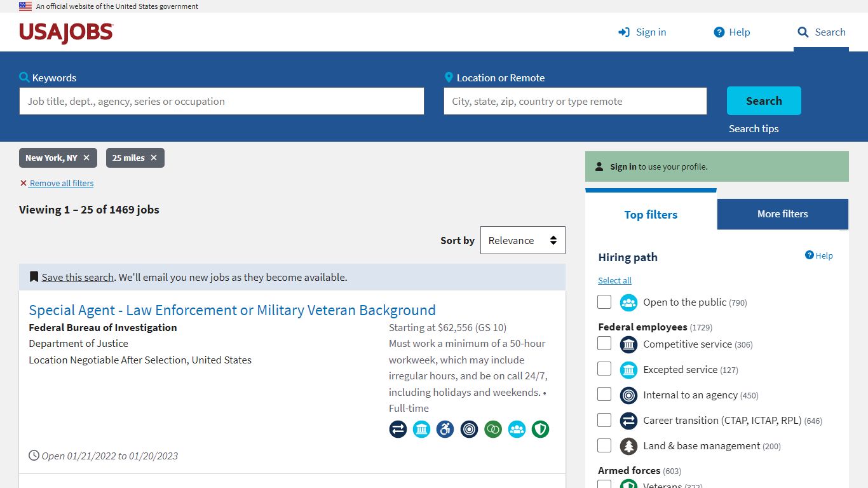Click the competitive service building icon on job card
This screenshot has width=868, height=488.
tap(421, 430)
